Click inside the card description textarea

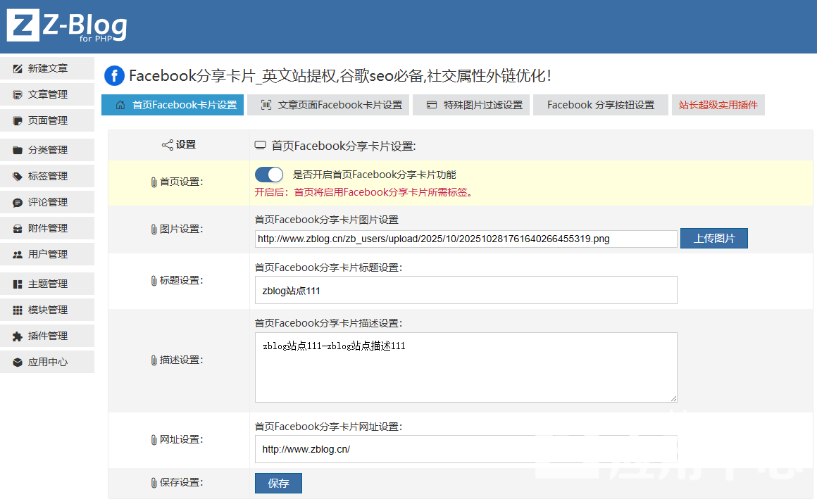click(466, 367)
